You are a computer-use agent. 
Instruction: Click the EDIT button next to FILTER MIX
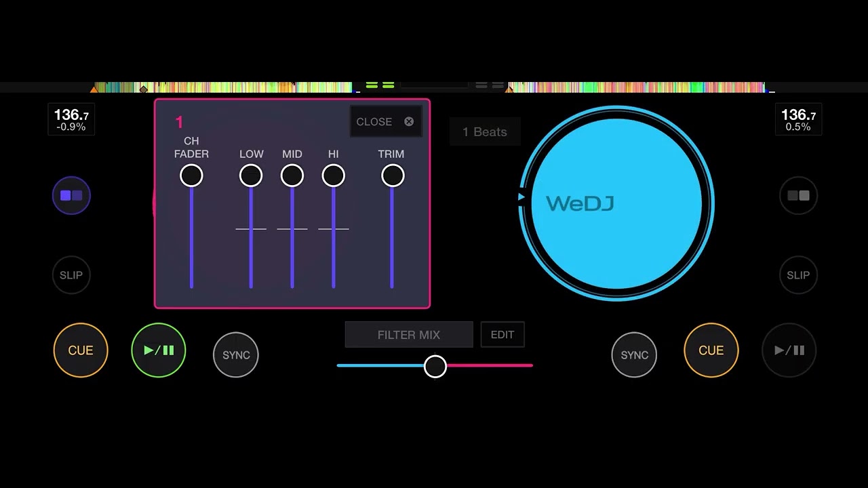point(502,335)
